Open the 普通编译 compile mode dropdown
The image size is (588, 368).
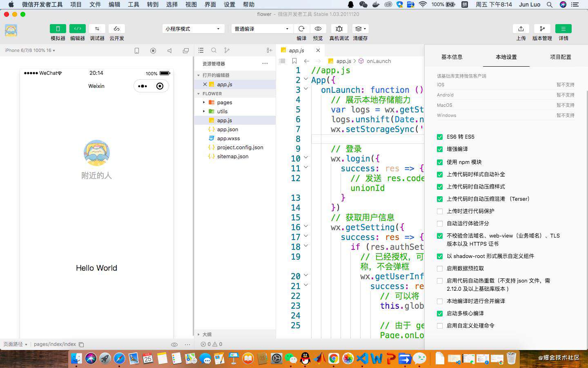[x=262, y=29]
